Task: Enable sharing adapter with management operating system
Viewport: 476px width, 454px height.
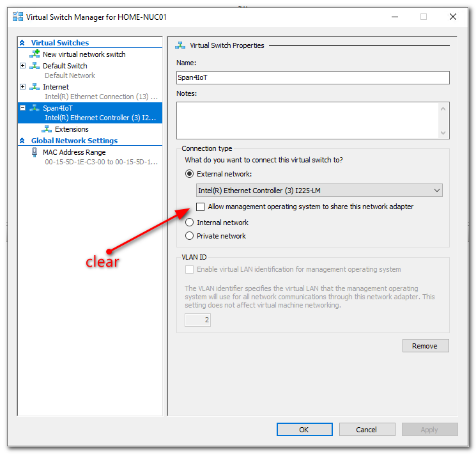Action: (201, 207)
